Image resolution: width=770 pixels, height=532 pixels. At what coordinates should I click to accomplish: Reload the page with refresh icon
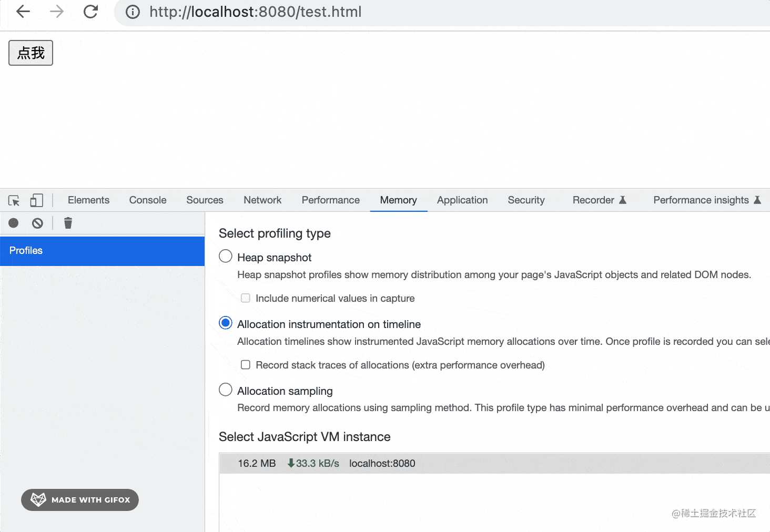pyautogui.click(x=91, y=12)
